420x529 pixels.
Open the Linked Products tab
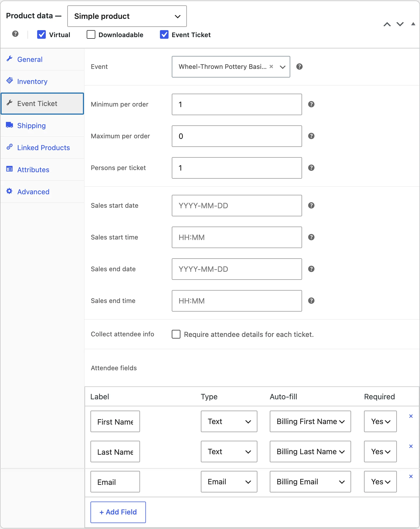click(42, 148)
